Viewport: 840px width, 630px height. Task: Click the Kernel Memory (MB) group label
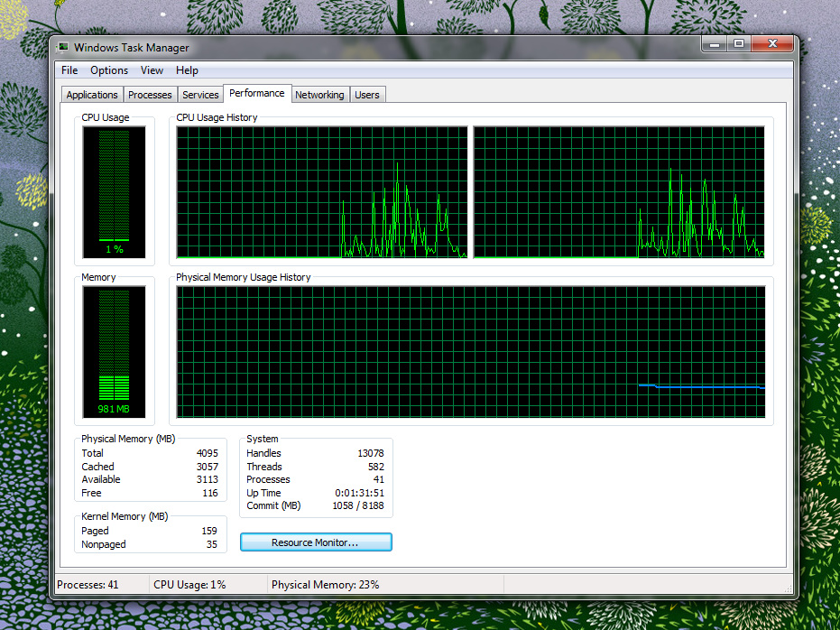[x=125, y=516]
